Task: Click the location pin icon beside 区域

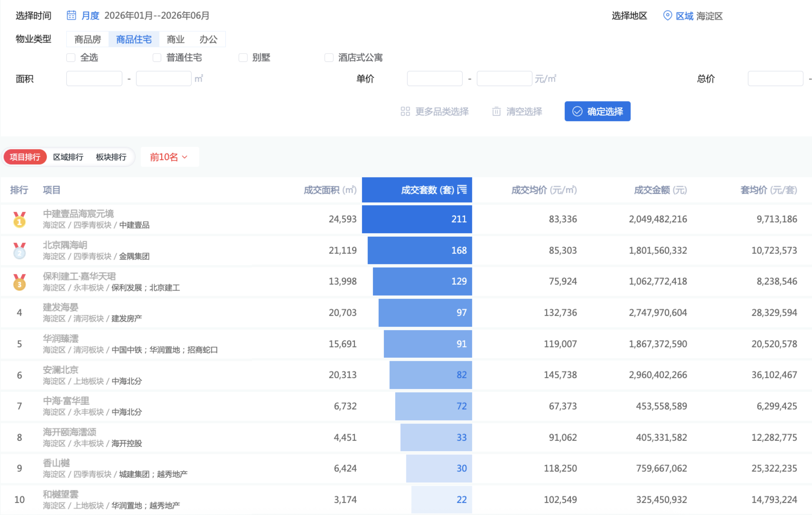Action: [667, 15]
